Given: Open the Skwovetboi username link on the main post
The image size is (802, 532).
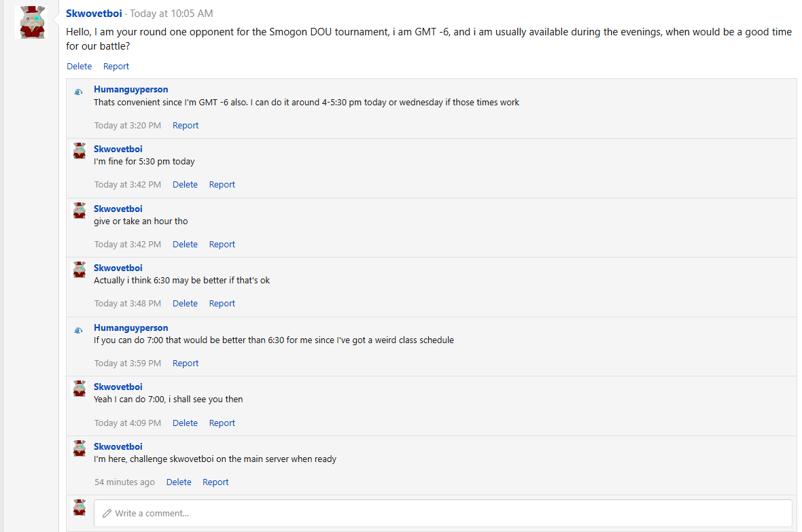Looking at the screenshot, I should tap(94, 14).
